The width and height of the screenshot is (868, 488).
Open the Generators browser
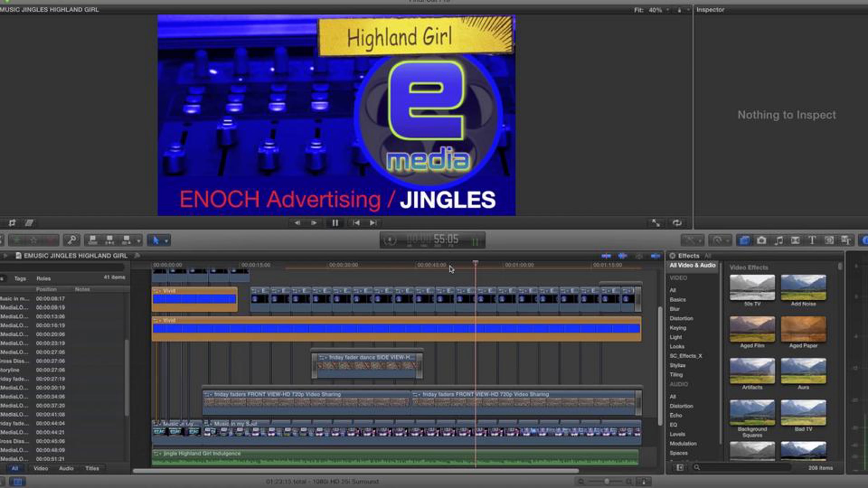point(829,240)
